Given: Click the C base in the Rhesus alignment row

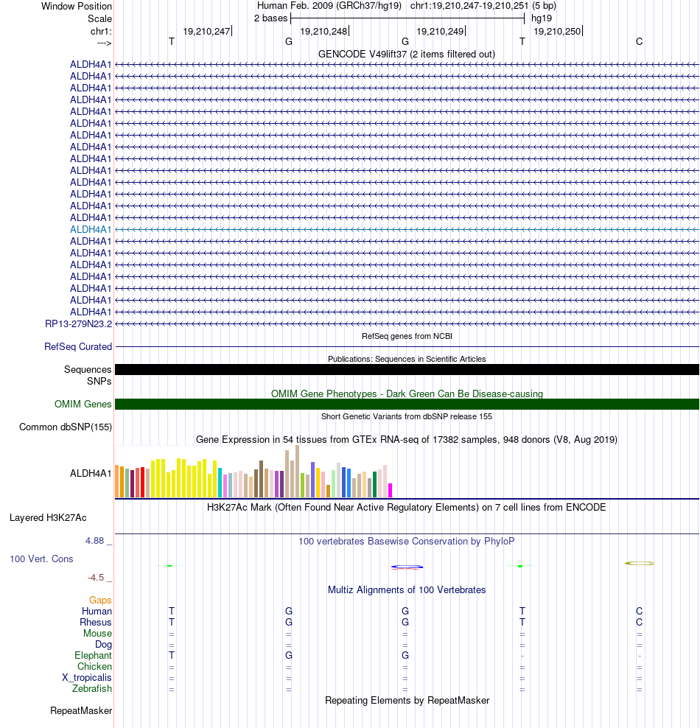Looking at the screenshot, I should [639, 622].
